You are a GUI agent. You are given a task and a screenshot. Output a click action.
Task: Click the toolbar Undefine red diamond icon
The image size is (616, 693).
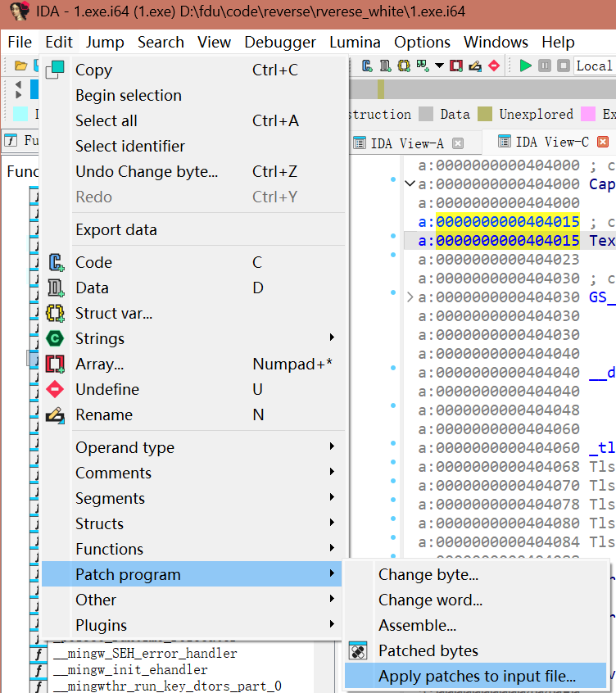(x=494, y=66)
